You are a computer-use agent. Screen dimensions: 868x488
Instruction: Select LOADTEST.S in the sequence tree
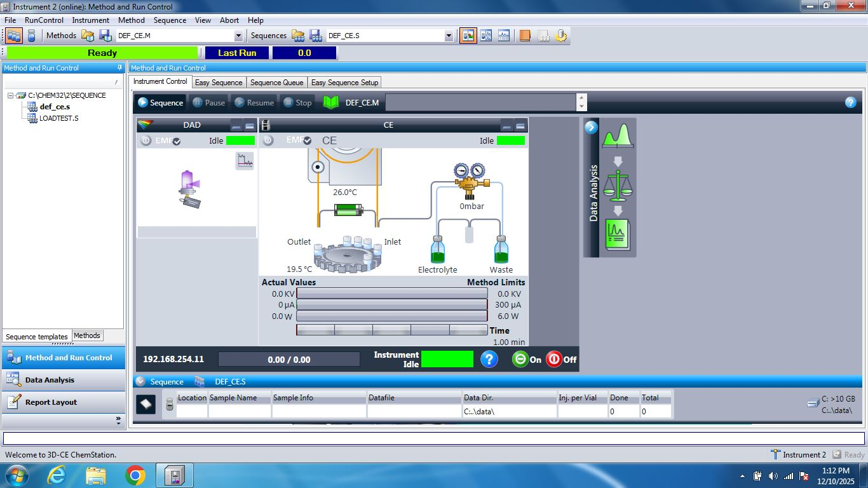coord(58,118)
